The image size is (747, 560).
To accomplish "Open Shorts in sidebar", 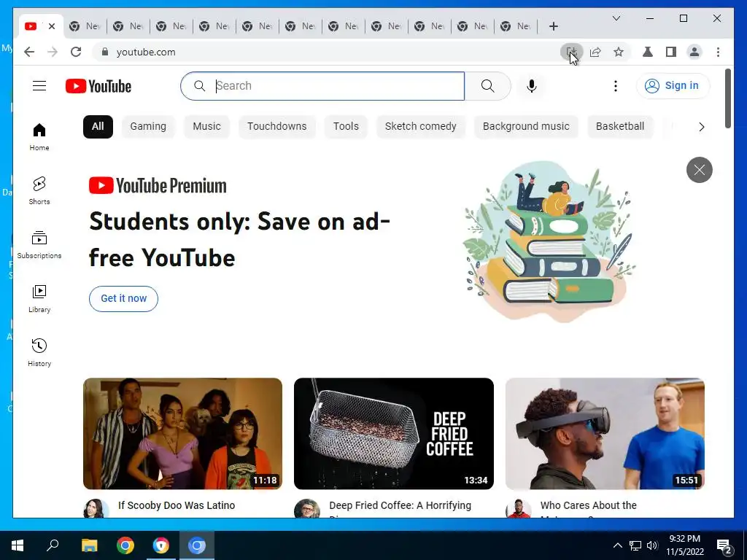I will click(x=39, y=190).
